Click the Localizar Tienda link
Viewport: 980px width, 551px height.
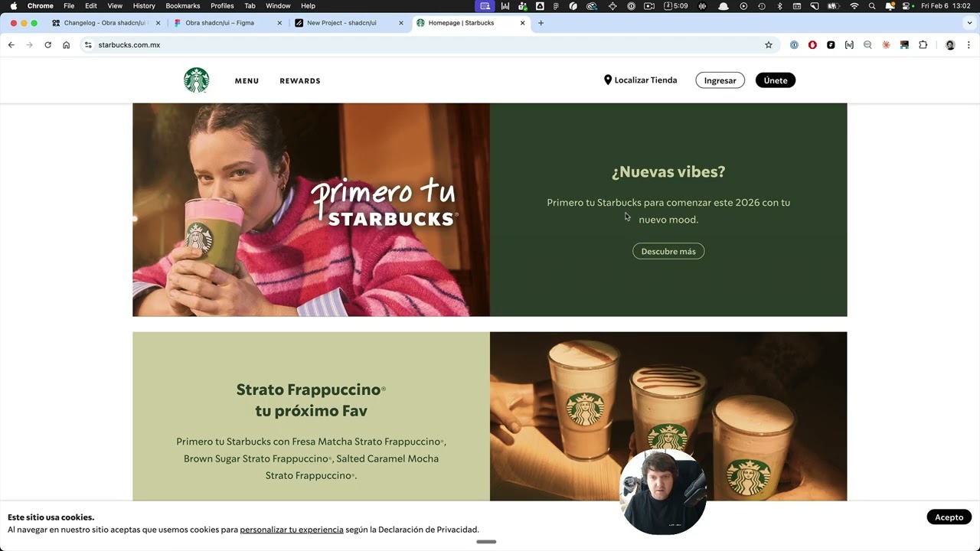coord(641,80)
